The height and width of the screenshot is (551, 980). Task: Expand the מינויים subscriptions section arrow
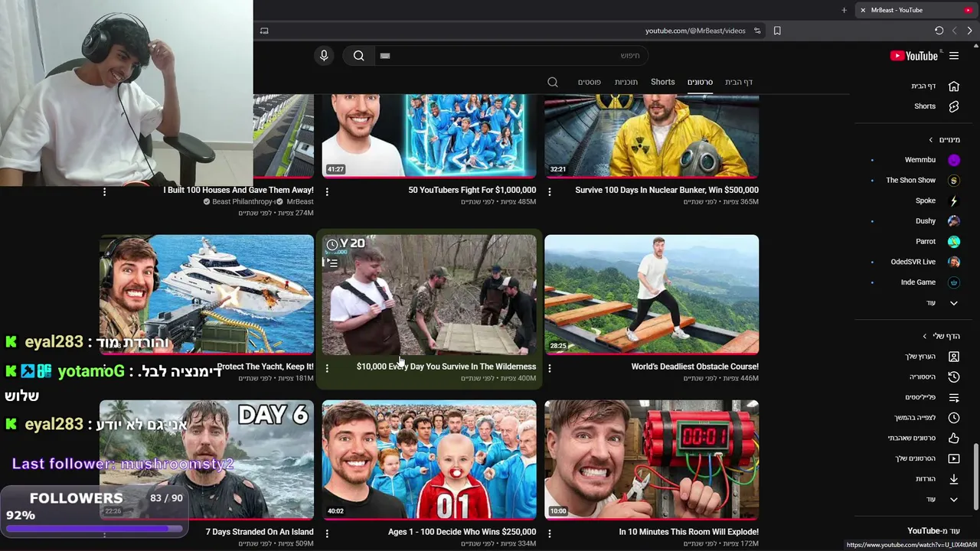[x=931, y=140]
